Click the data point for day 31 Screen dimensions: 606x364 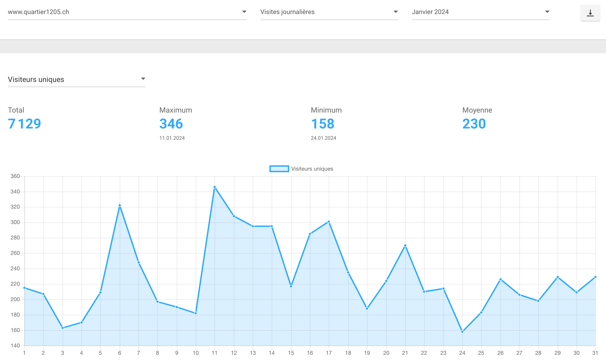coord(595,277)
